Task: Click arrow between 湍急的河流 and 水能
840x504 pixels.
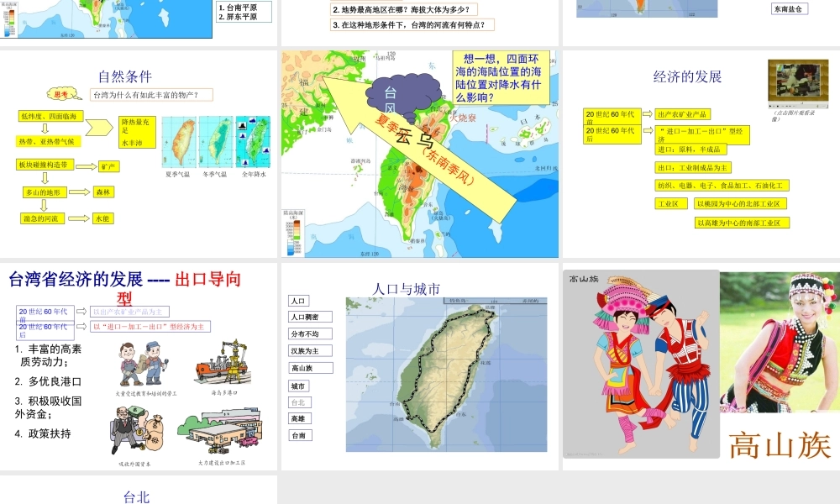Action: click(x=78, y=218)
